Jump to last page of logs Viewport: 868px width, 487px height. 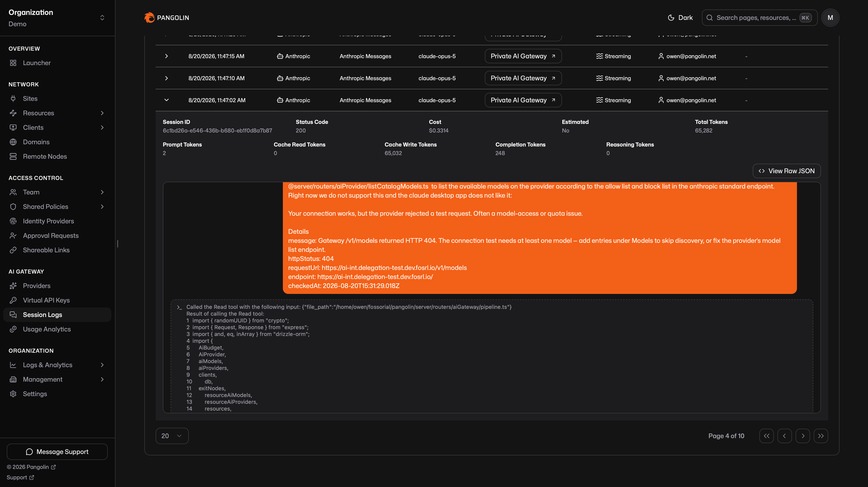[x=821, y=436]
